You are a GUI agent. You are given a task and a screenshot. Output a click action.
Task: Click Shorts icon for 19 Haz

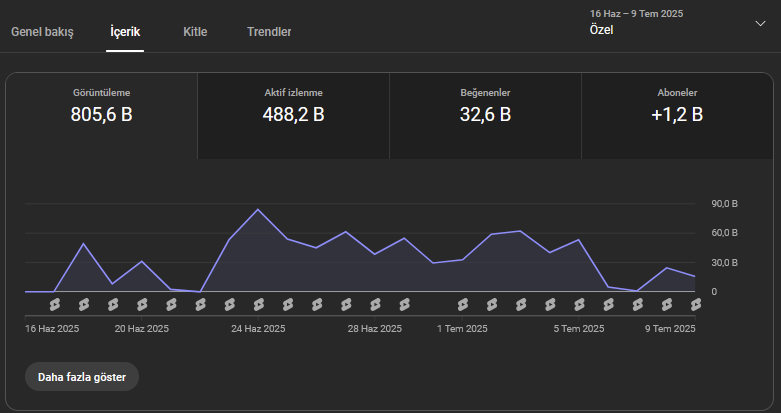[113, 304]
